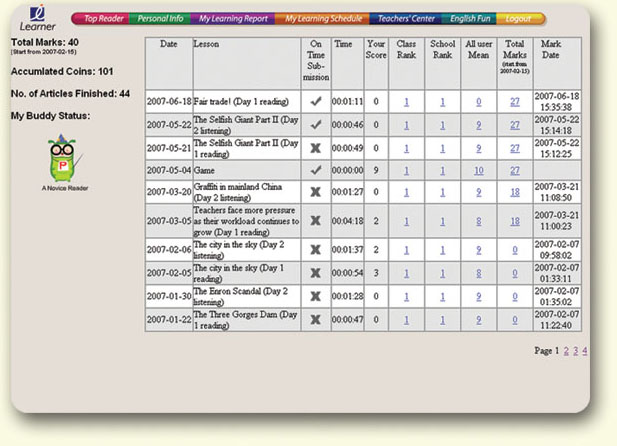Open the Teachers' Center tab
The height and width of the screenshot is (446, 617).
407,19
